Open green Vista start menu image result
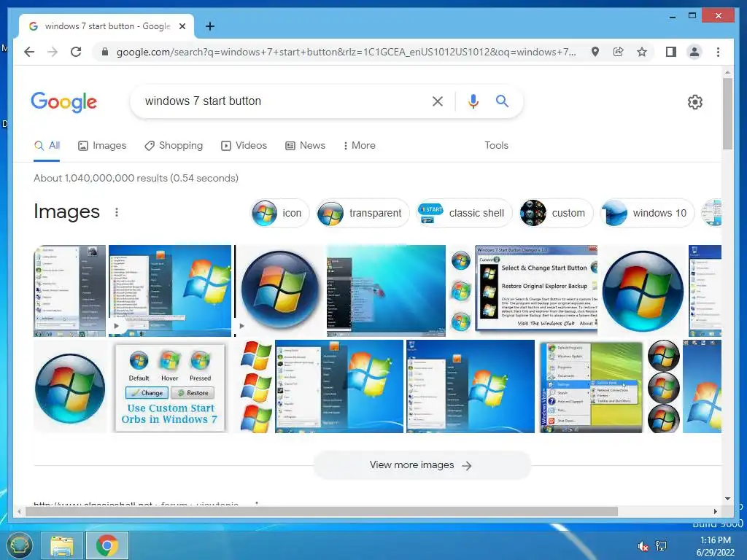 pos(591,386)
